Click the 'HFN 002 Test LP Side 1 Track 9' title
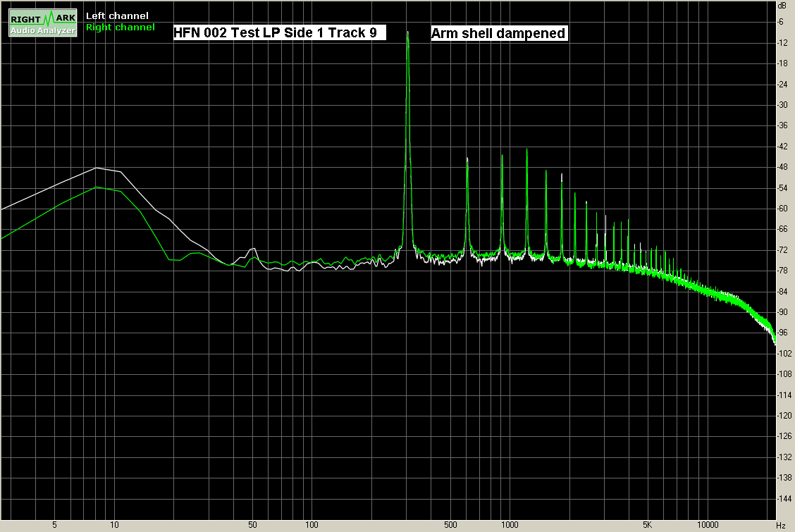The height and width of the screenshot is (532, 795). coord(279,32)
